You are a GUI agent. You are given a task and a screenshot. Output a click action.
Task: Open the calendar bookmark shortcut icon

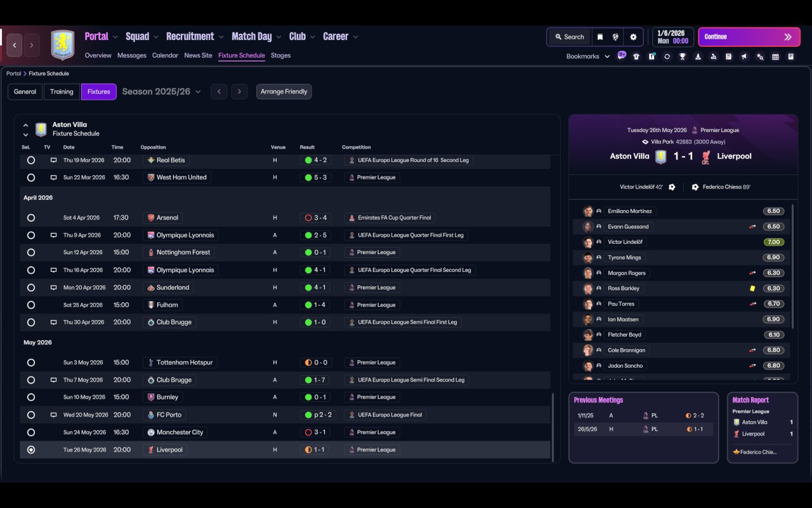point(775,57)
